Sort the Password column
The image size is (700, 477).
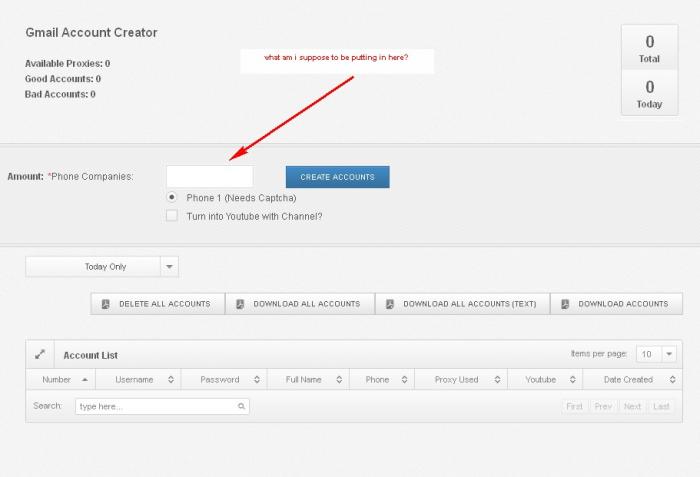(x=257, y=380)
